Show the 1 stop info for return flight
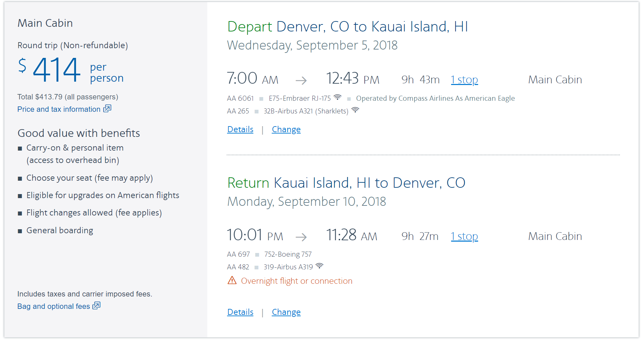644x345 pixels. pos(464,237)
